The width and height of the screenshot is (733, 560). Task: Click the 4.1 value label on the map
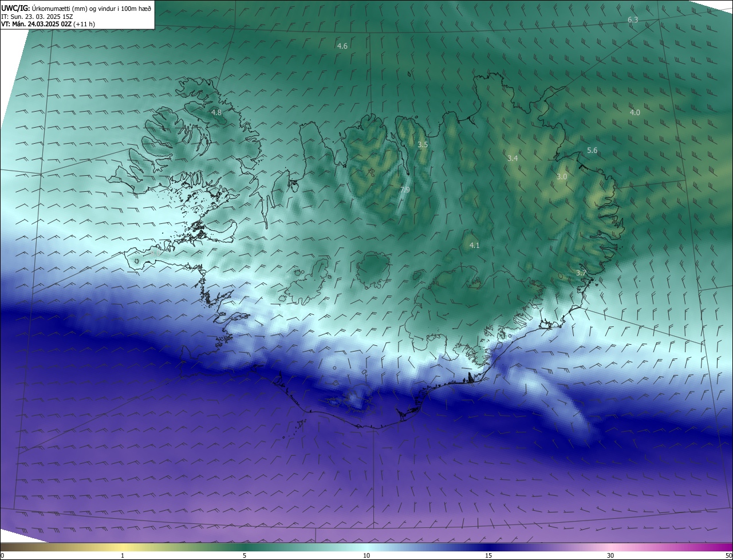pos(474,245)
